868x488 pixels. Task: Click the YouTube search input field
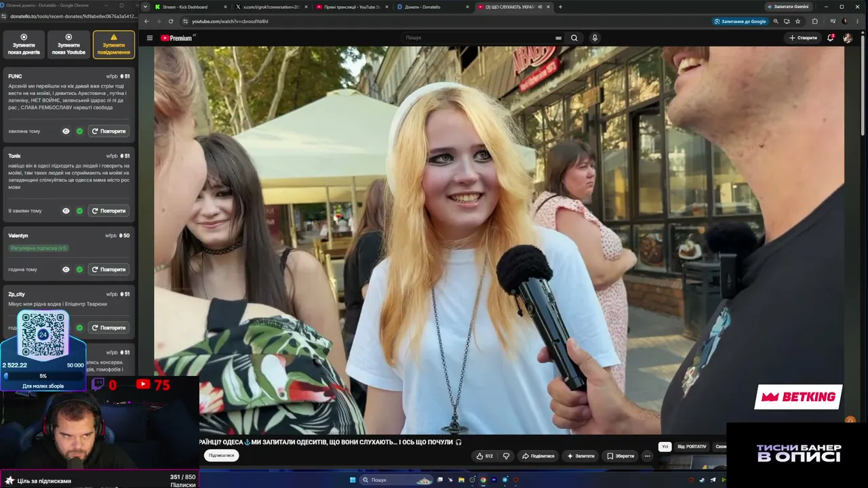pyautogui.click(x=480, y=38)
